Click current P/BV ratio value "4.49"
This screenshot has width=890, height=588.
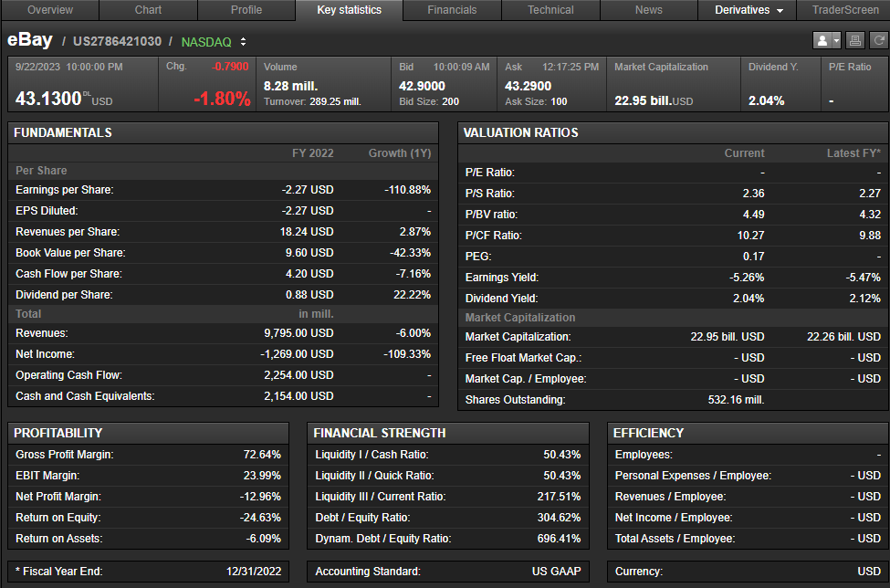pyautogui.click(x=754, y=215)
